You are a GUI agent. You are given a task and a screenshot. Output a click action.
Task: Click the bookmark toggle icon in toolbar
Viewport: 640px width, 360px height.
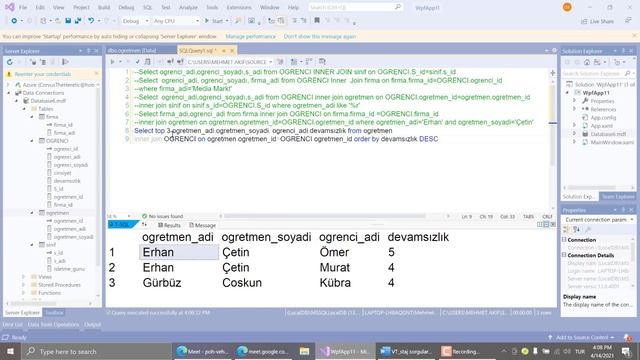(x=317, y=21)
